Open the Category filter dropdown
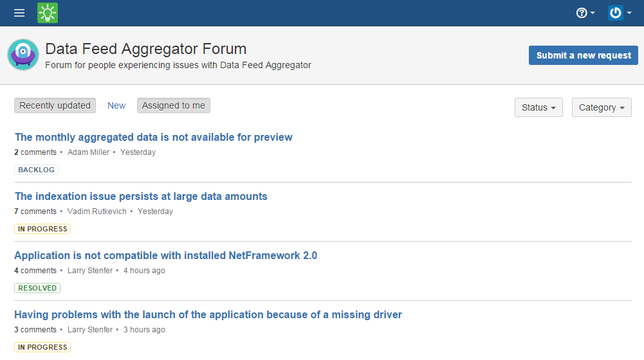644x360 pixels. point(602,107)
